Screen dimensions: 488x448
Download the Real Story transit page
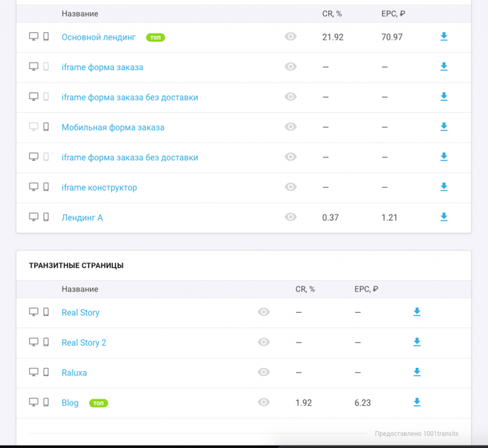click(x=417, y=312)
